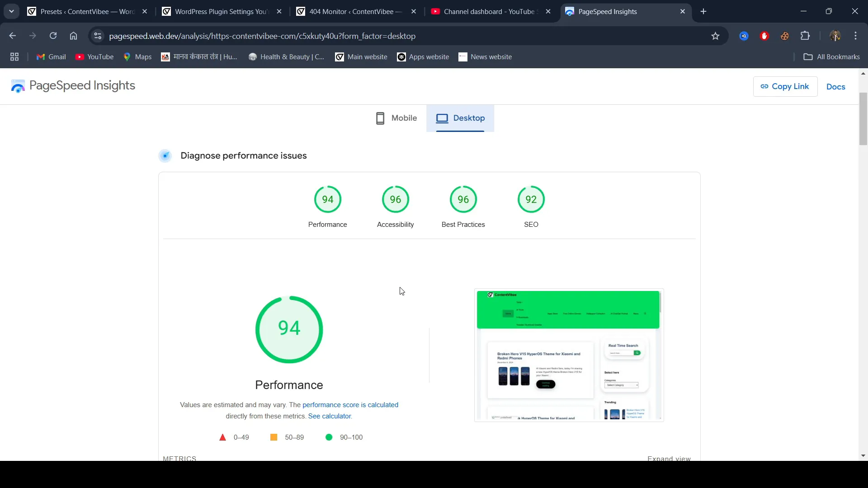The image size is (868, 488).
Task: Open the blue circular extension icon
Action: coord(744,36)
